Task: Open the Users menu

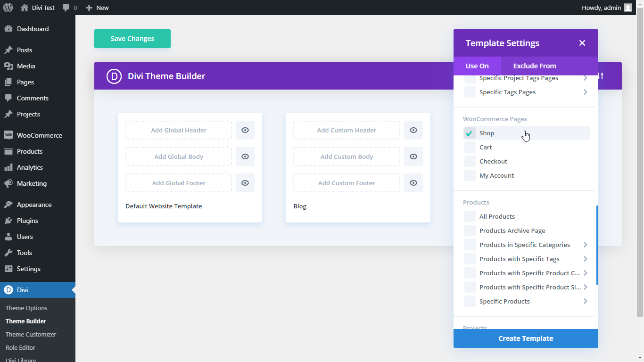Action: click(x=38, y=237)
